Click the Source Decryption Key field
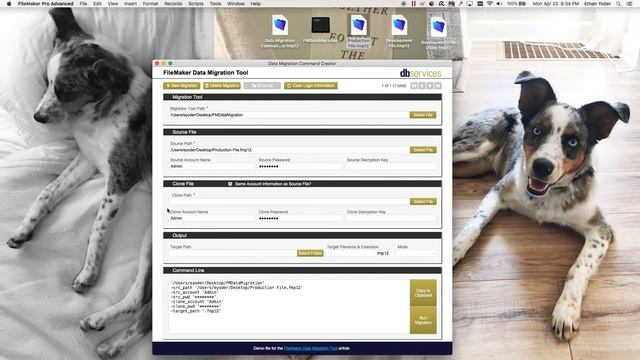 click(x=391, y=167)
